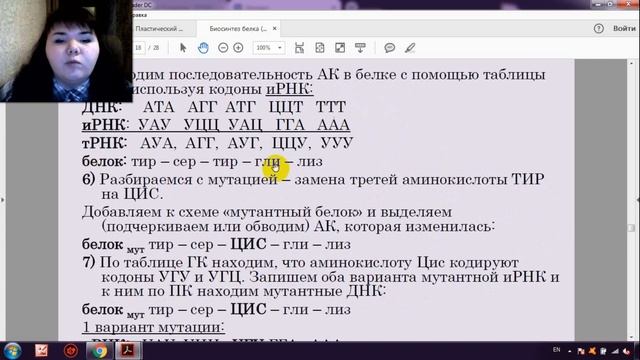
Task: Click the ДНК line starting with АТА
Action: (x=214, y=107)
